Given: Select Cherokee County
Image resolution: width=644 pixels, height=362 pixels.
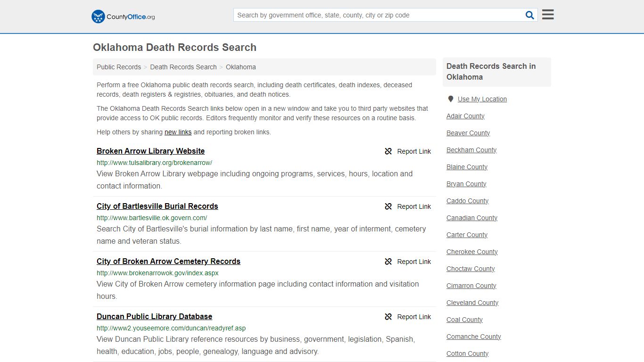Looking at the screenshot, I should (x=472, y=252).
